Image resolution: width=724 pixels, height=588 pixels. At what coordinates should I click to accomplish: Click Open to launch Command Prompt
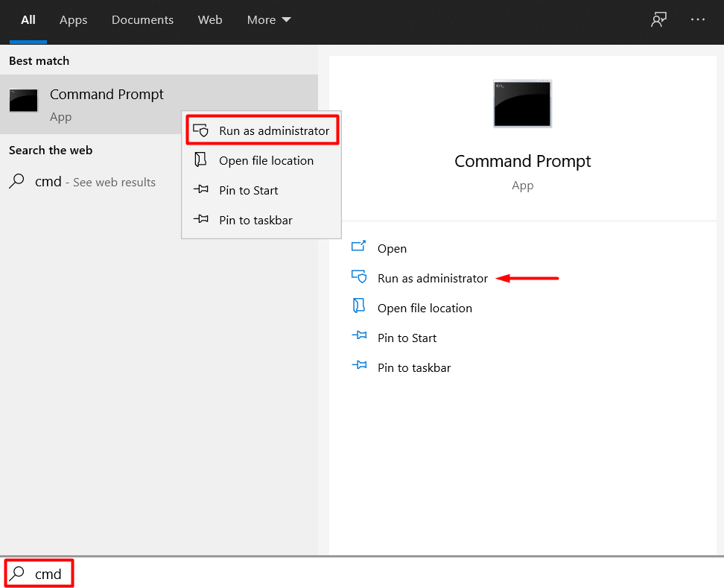[393, 247]
